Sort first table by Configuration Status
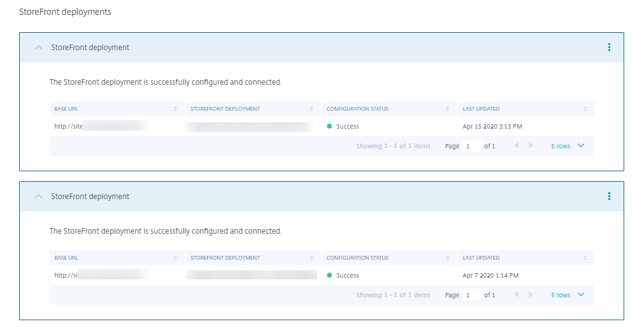This screenshot has width=644, height=327. coord(447,109)
